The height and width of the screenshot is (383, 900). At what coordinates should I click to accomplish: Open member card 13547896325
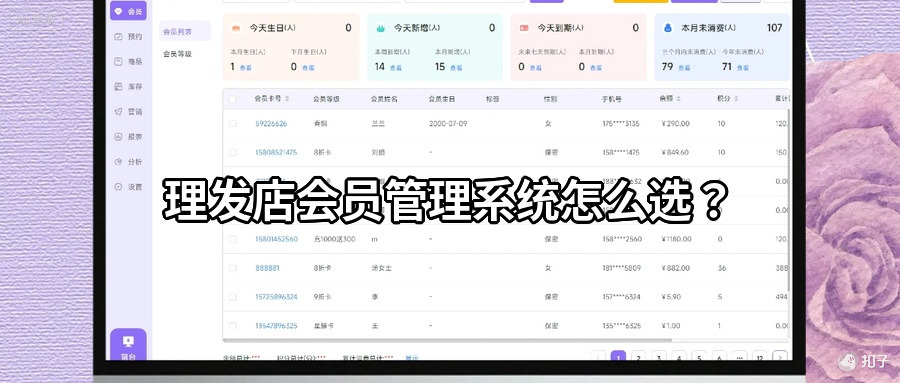click(x=276, y=326)
